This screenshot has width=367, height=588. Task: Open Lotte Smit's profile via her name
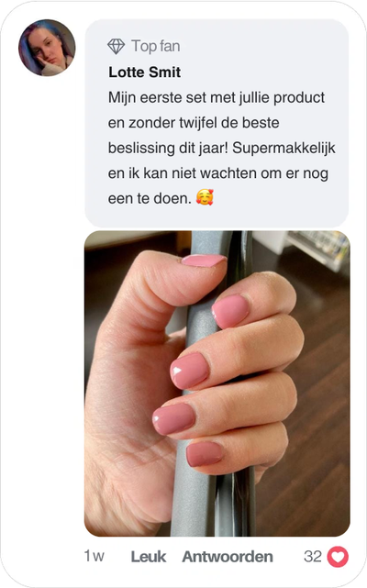[144, 72]
